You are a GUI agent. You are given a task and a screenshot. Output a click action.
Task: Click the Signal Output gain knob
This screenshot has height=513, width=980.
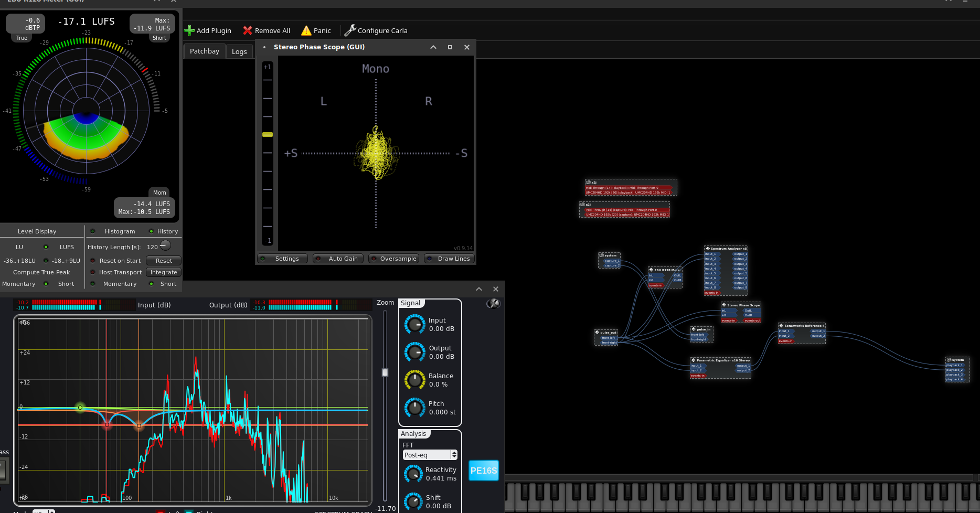(x=415, y=352)
